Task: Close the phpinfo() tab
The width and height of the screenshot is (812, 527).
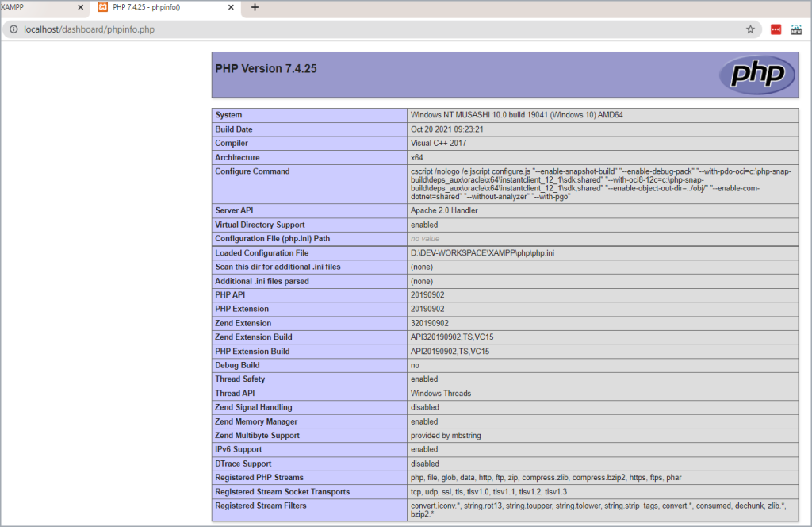Action: click(x=232, y=7)
